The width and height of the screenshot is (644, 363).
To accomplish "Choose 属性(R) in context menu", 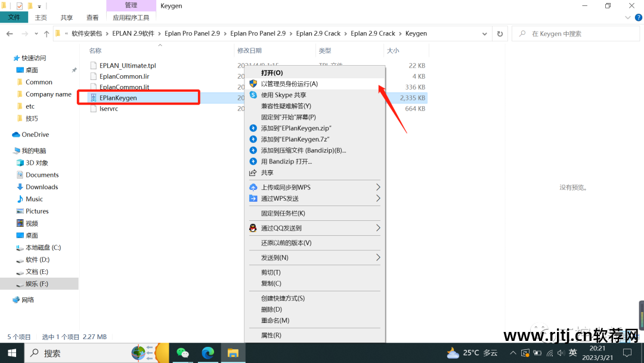I will [315, 336].
